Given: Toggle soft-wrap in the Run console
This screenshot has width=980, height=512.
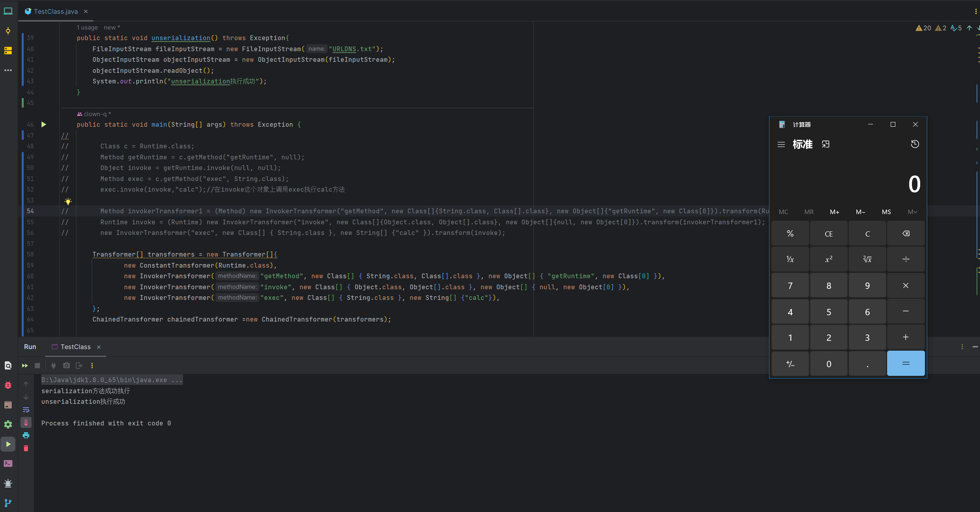Looking at the screenshot, I should pyautogui.click(x=26, y=410).
